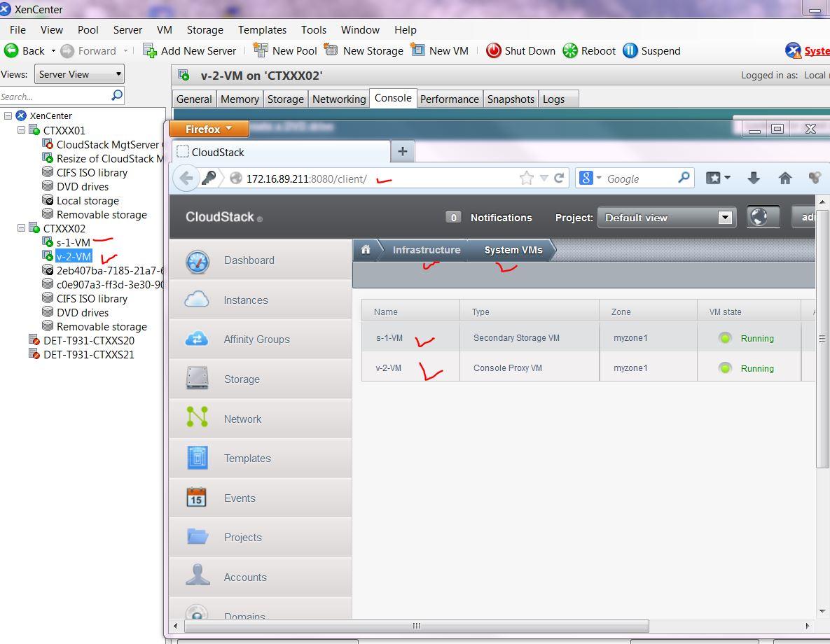This screenshot has width=830, height=644.
Task: Open the Events calendar icon
Action: tap(196, 497)
